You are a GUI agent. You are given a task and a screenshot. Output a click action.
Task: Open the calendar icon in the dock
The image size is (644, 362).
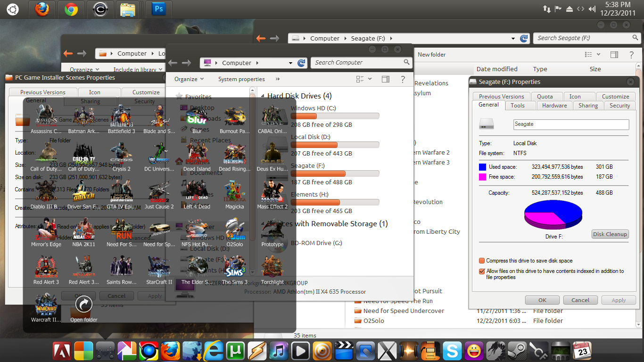pos(583,351)
